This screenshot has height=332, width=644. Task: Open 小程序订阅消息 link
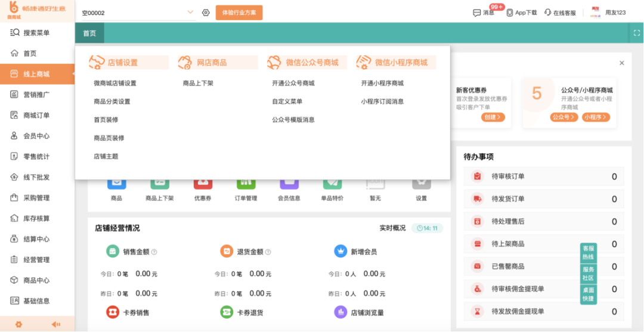point(382,101)
